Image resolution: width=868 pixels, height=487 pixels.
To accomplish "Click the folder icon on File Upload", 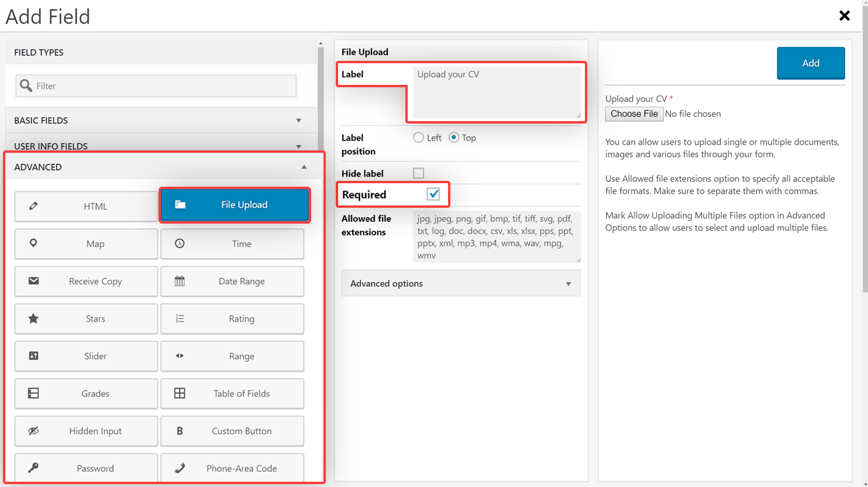I will (180, 204).
